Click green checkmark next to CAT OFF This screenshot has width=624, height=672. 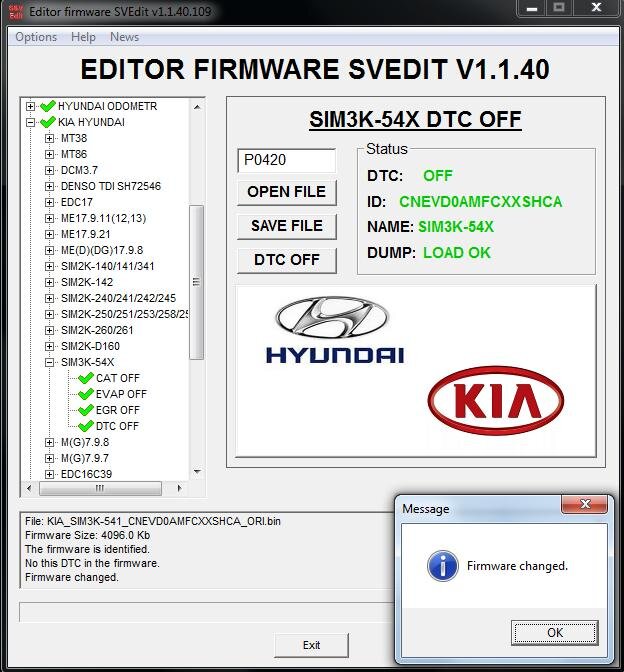pyautogui.click(x=86, y=378)
